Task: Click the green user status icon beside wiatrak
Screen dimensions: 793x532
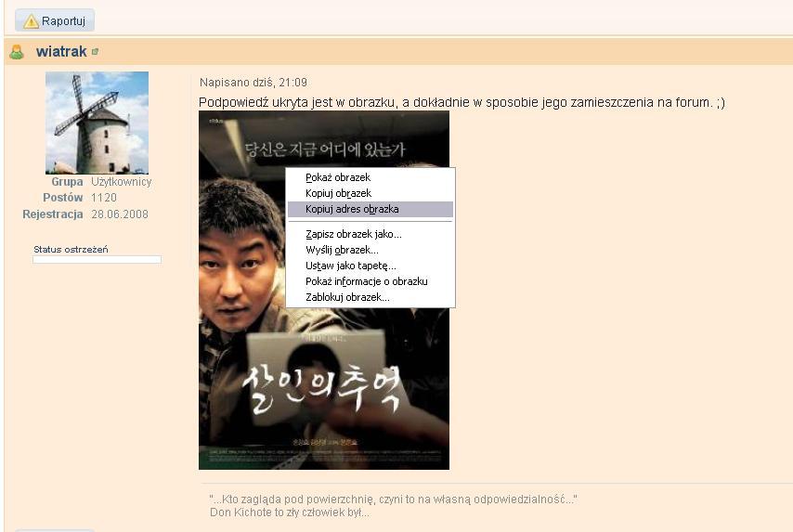Action: click(17, 52)
